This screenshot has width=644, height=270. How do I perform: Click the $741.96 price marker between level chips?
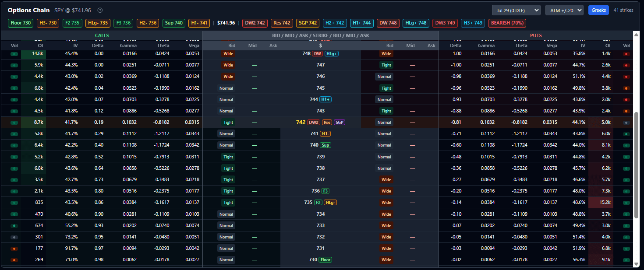pyautogui.click(x=226, y=23)
